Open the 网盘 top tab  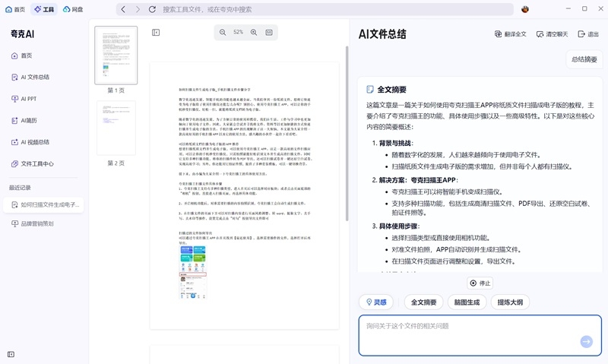(73, 9)
